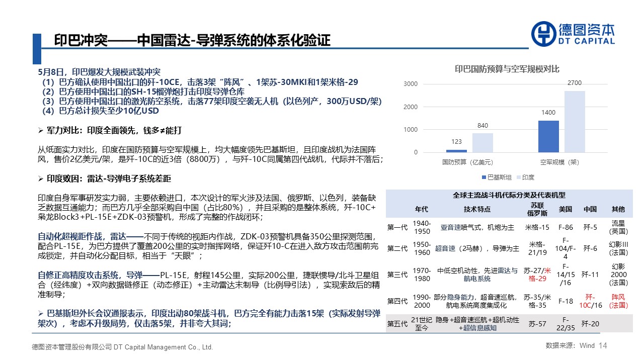Click the 歼-5 table cell
This screenshot has width=644, height=362.
(x=590, y=227)
